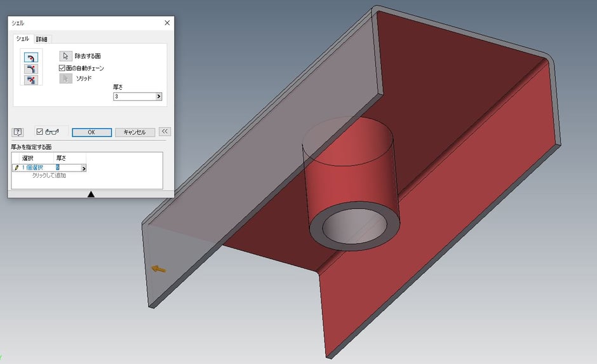Toggle the 面の自動チェーン checkbox
597x364 pixels.
click(62, 68)
